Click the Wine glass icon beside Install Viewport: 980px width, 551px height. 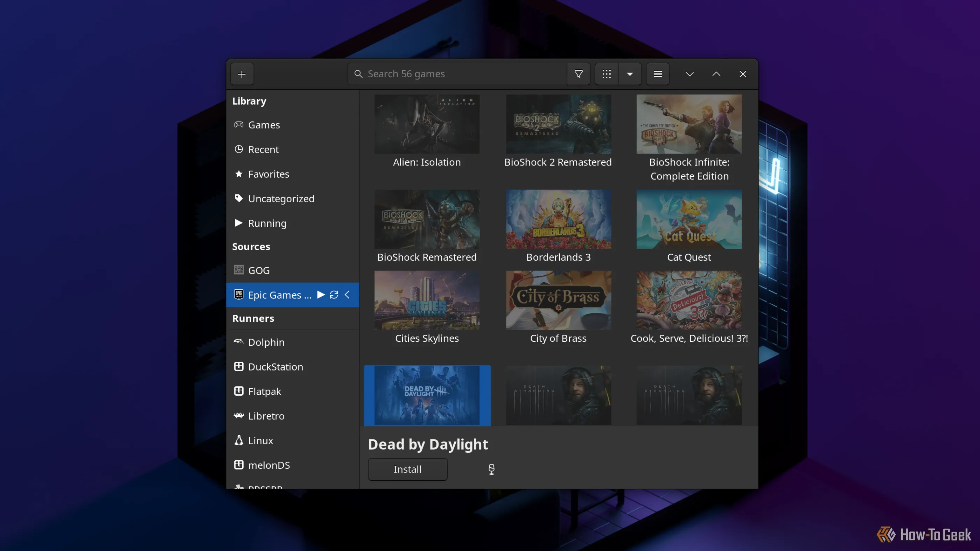[x=491, y=469]
